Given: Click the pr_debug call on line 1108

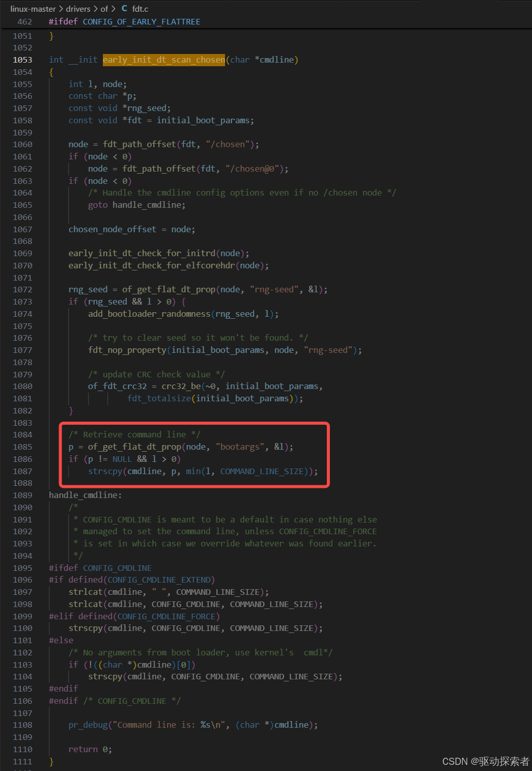Looking at the screenshot, I should 193,725.
